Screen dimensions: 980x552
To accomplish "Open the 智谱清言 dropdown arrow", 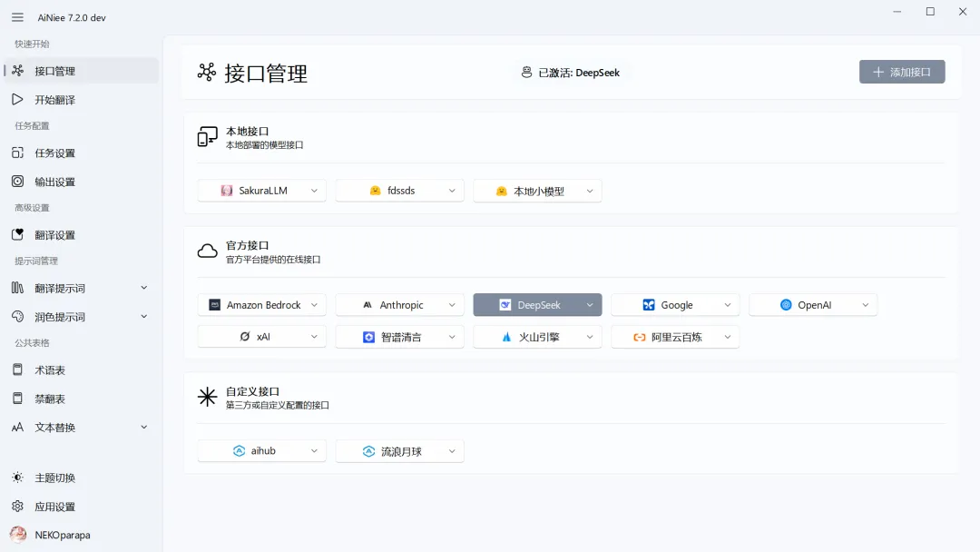I will (452, 337).
